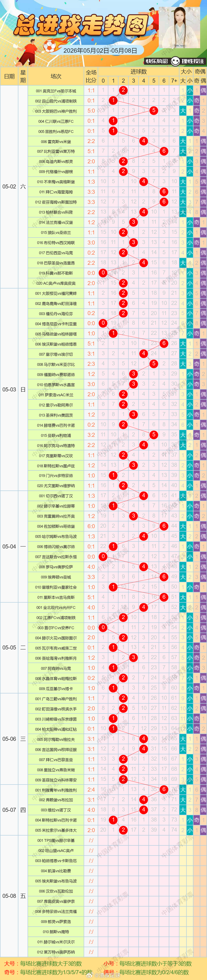Click the 星期 column header
Screen dimensions: 207x980
23,77
